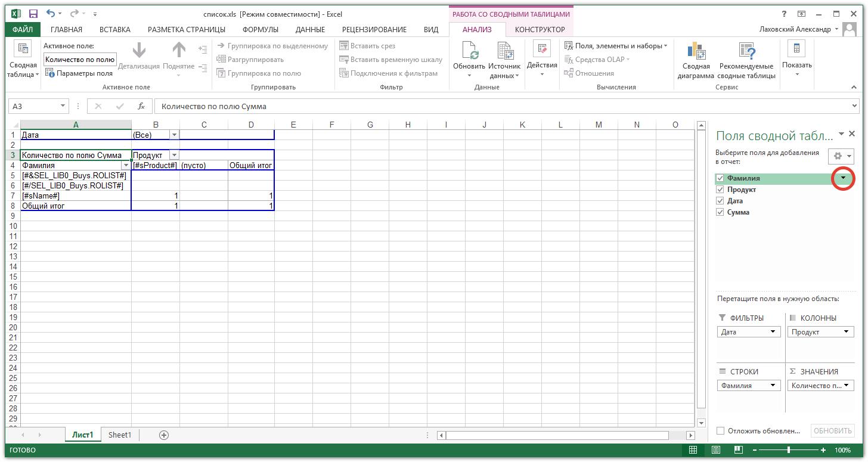
Task: Switch to Page Layout view in status bar
Action: [716, 450]
